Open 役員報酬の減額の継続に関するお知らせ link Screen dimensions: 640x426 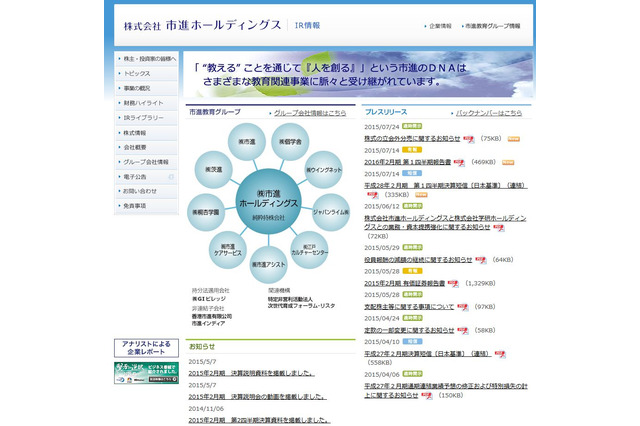[418, 260]
